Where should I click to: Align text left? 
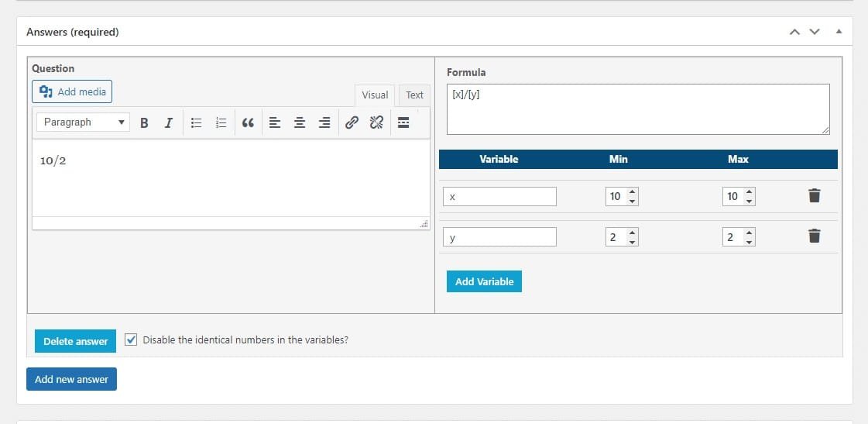275,122
